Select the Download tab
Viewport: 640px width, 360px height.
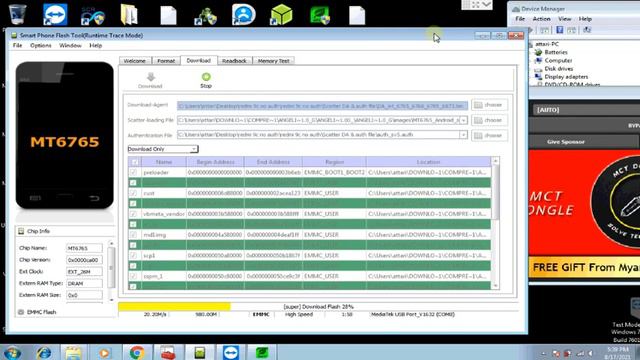tap(199, 60)
